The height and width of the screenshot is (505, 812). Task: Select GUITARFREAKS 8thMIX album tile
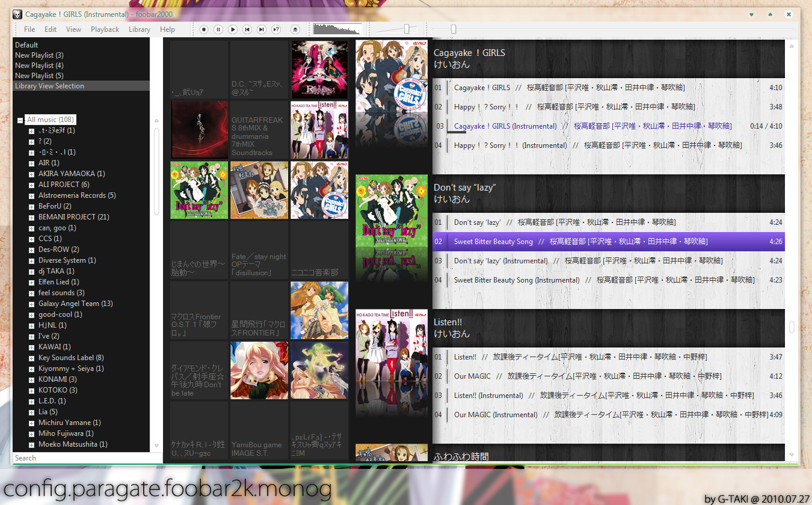tap(259, 130)
